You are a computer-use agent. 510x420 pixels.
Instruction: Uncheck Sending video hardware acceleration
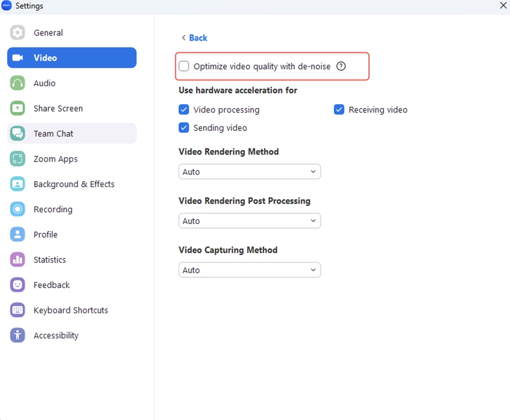(184, 128)
